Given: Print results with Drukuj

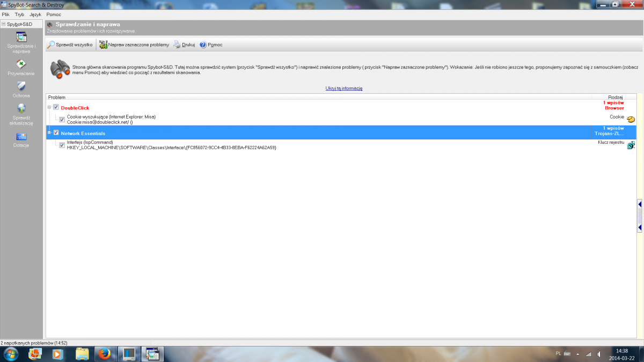Looking at the screenshot, I should 184,45.
